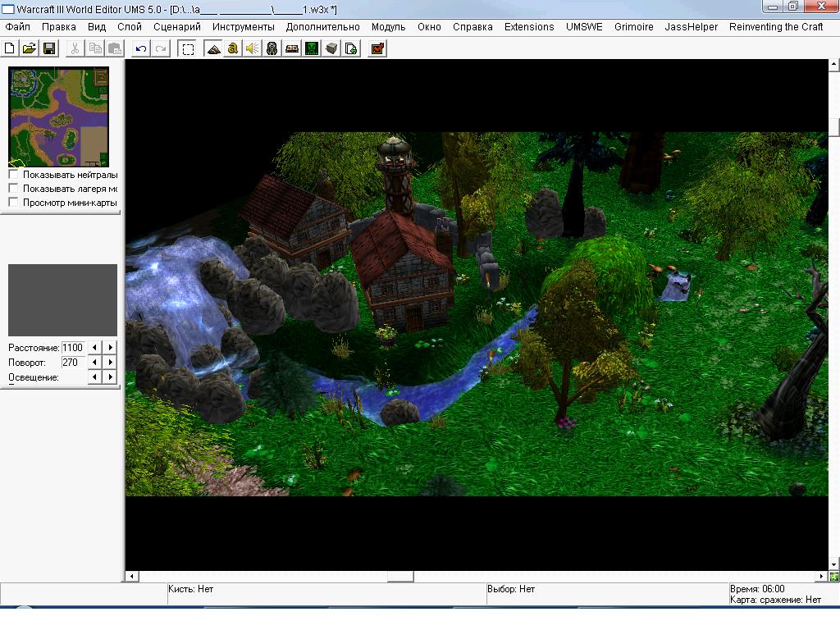Screen dimensions: 840x630
Task: Open the Файл menu
Action: point(18,27)
